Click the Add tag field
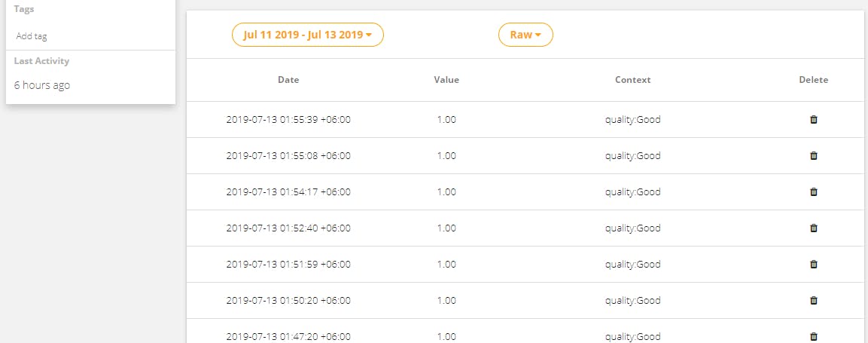The image size is (868, 343). 32,36
